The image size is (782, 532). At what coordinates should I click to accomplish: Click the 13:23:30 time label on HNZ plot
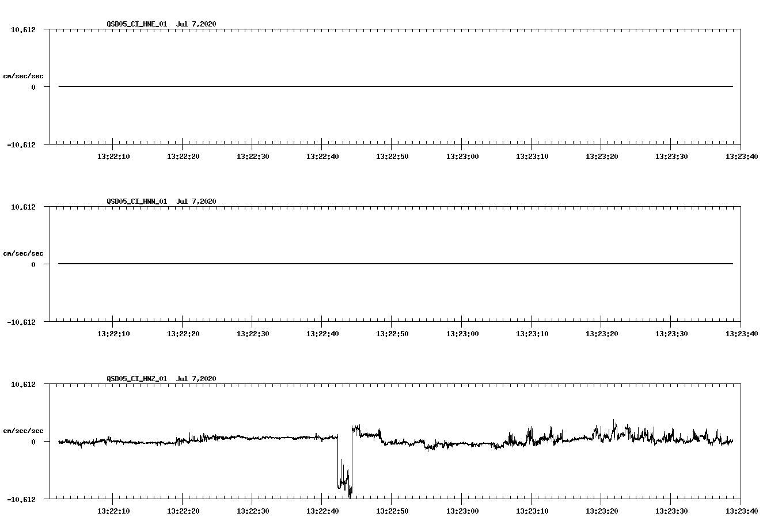pos(671,511)
